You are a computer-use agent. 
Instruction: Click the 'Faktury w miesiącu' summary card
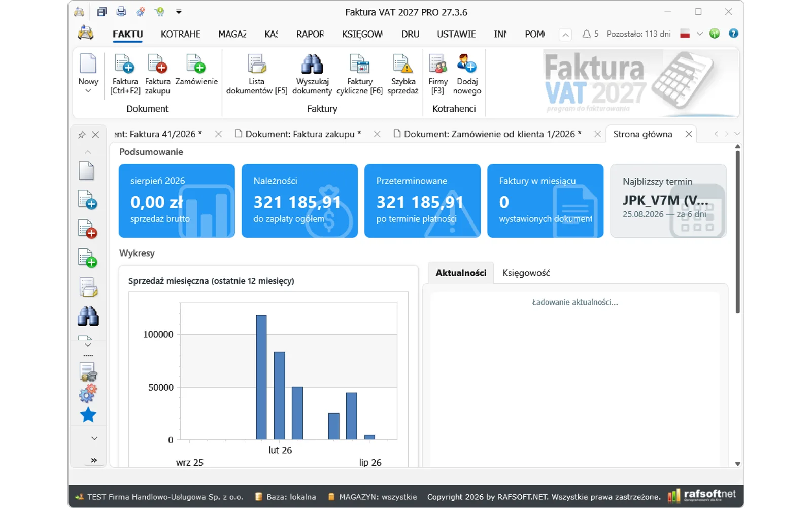pos(545,201)
